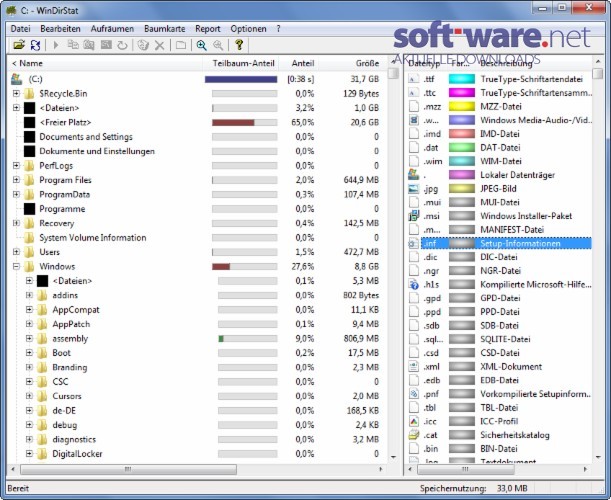The image size is (611, 500).
Task: Click the Lokaler Datenträger drive icon
Action: coord(413,175)
